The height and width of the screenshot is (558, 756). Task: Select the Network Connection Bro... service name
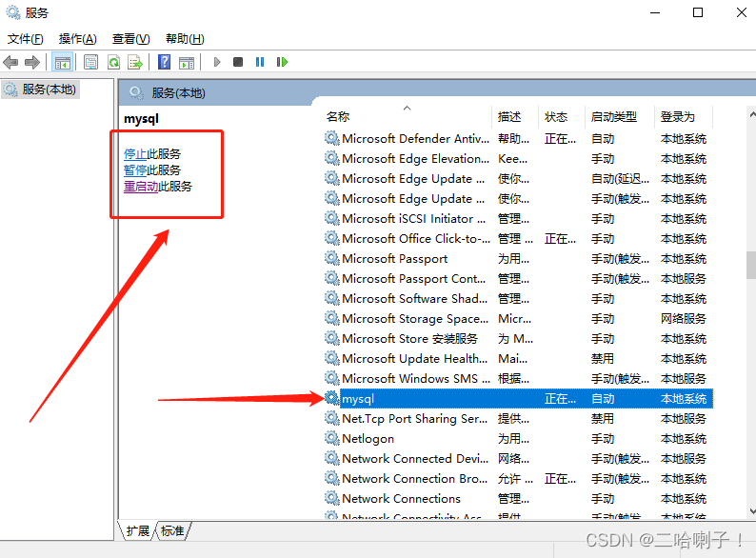point(414,478)
